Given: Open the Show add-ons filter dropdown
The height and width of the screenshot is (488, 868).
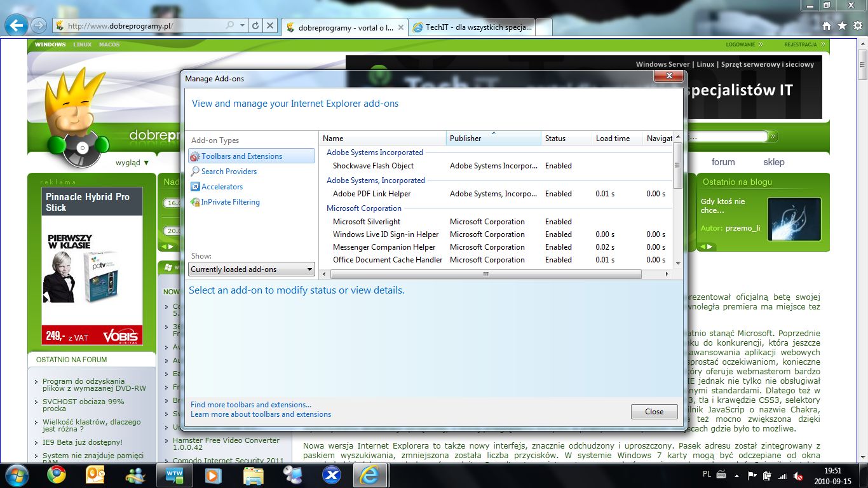Looking at the screenshot, I should tap(252, 269).
